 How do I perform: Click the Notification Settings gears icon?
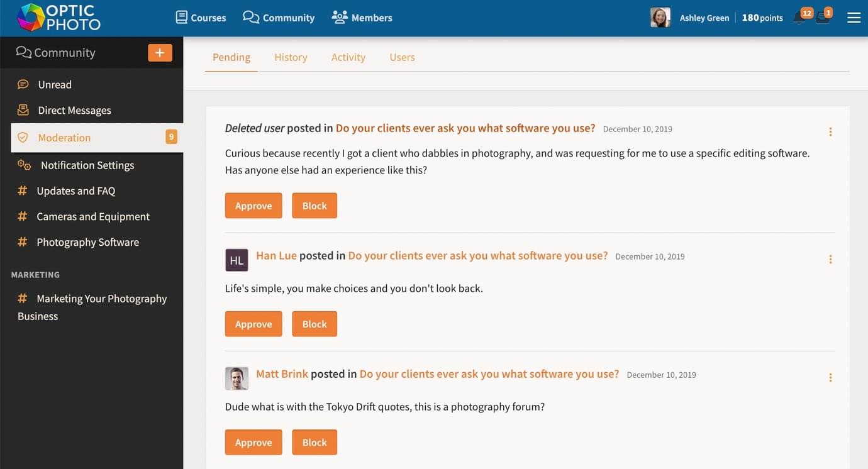(x=24, y=165)
